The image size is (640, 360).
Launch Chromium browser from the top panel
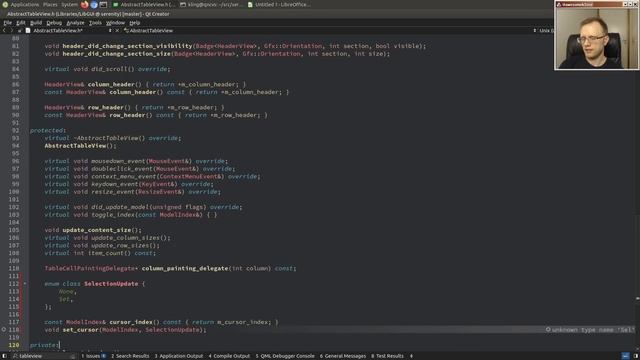(x=94, y=4)
